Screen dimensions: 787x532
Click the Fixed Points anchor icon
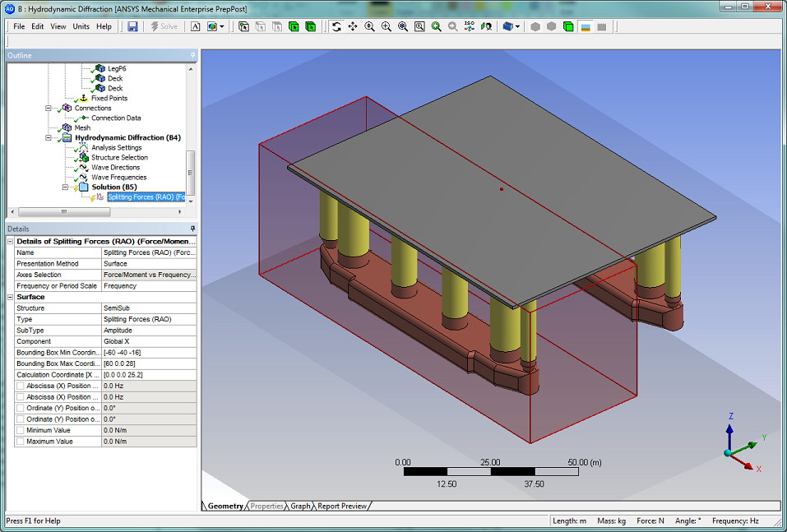[83, 99]
